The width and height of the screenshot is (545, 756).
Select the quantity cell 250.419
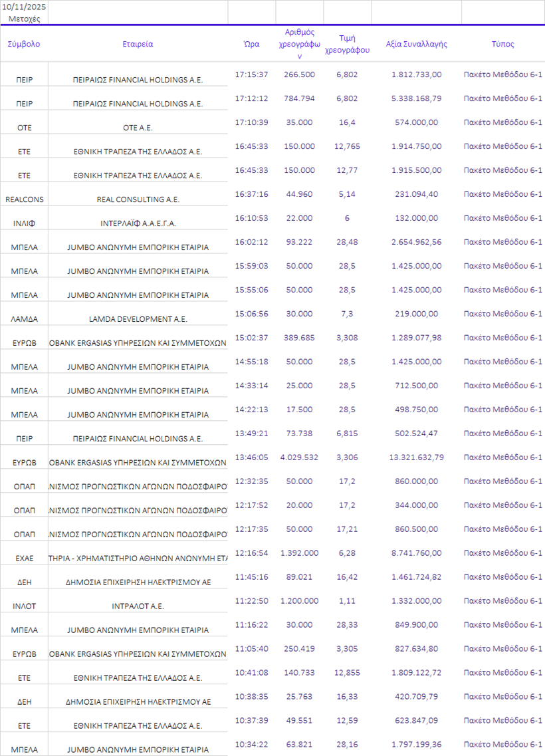pos(299,648)
